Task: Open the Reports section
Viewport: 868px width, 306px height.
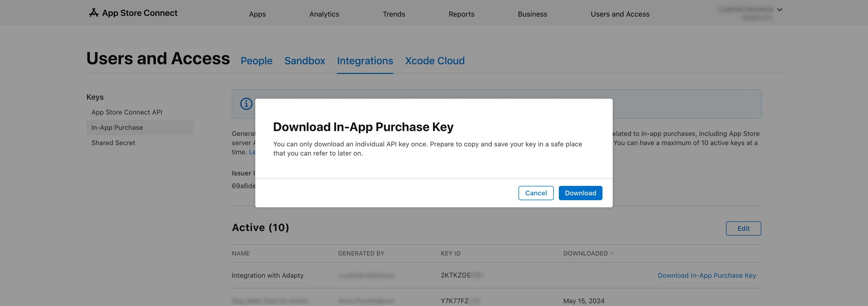Action: [x=461, y=14]
